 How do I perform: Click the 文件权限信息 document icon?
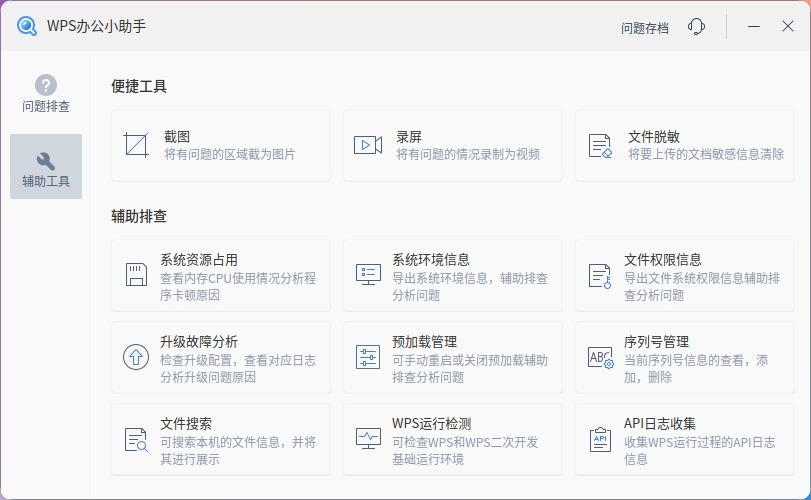(600, 276)
